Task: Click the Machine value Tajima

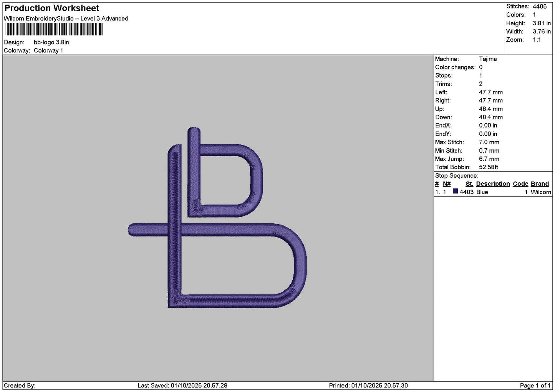Action: (488, 59)
